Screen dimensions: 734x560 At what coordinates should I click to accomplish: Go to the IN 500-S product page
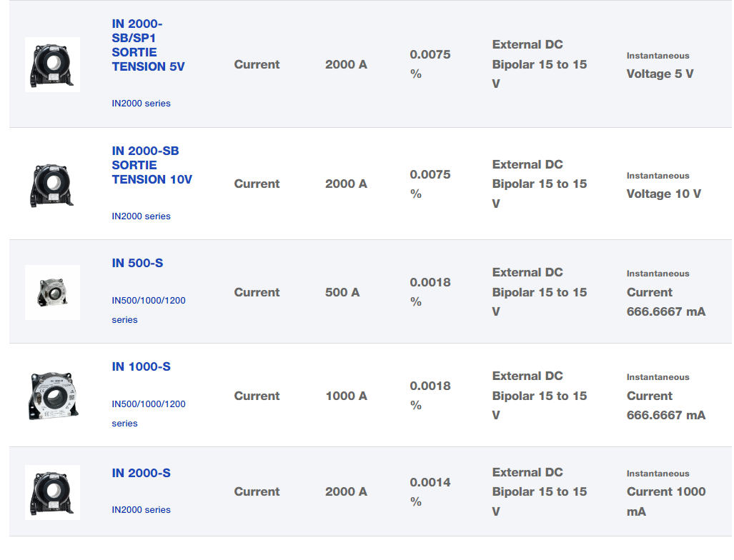click(137, 263)
